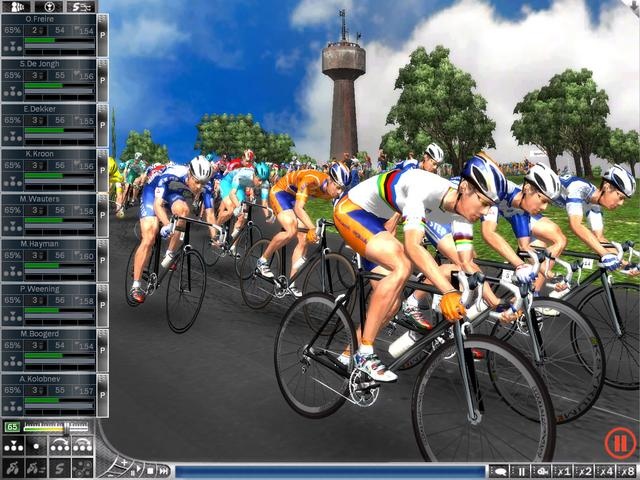Screen dimensions: 640x480
Task: Open the chat speech bubble icon
Action: point(498,471)
